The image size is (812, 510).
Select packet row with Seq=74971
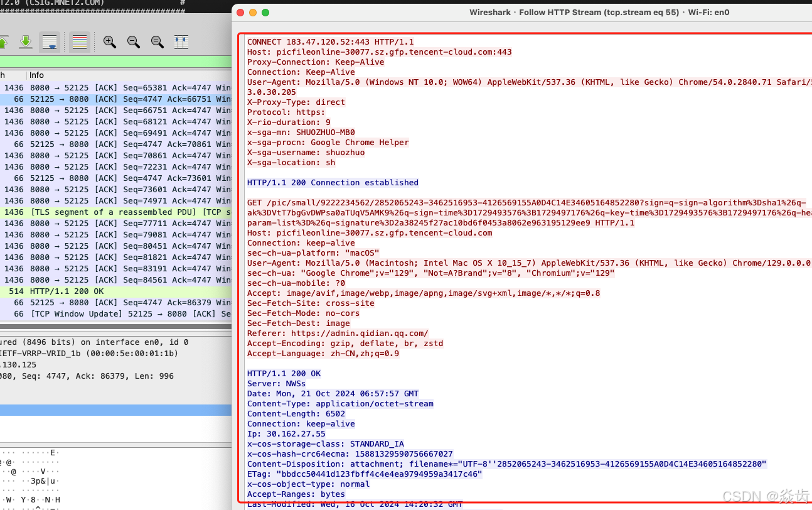[x=115, y=201]
